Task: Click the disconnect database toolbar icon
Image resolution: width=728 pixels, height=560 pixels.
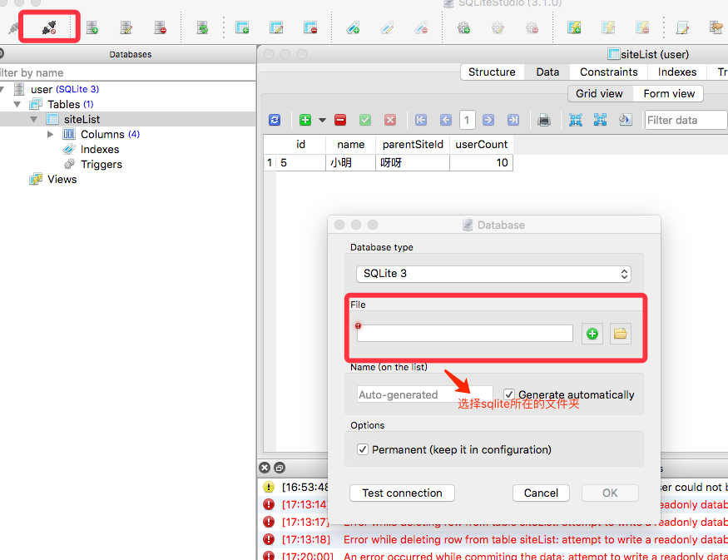Action: pyautogui.click(x=49, y=28)
